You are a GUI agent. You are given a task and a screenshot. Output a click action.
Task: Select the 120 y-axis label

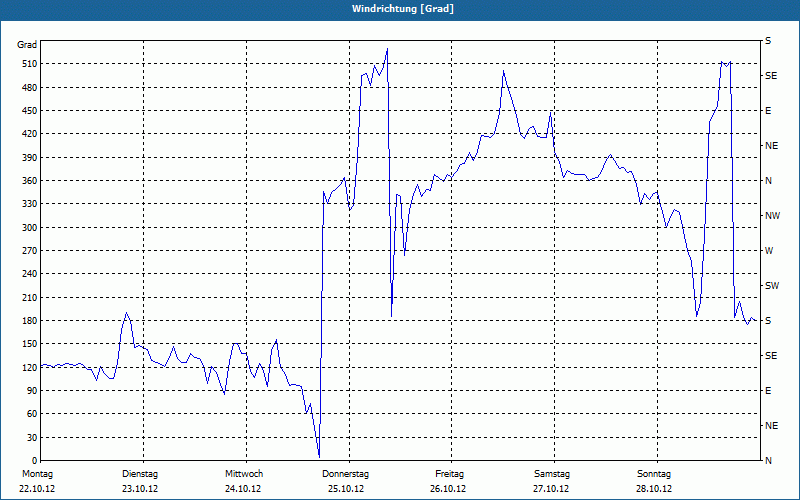click(x=29, y=367)
